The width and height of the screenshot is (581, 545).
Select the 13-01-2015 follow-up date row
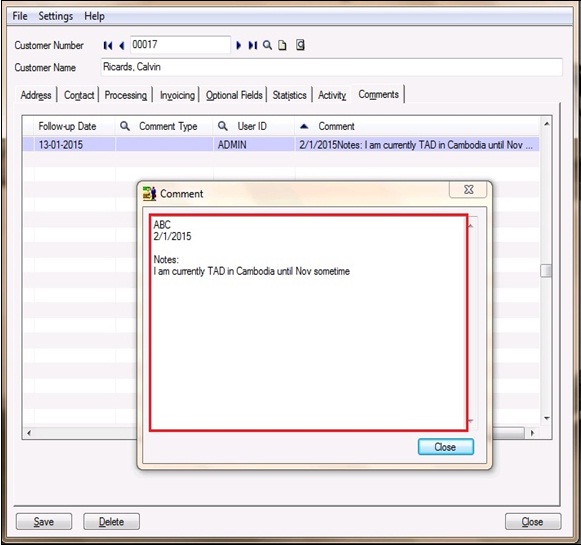[x=280, y=144]
